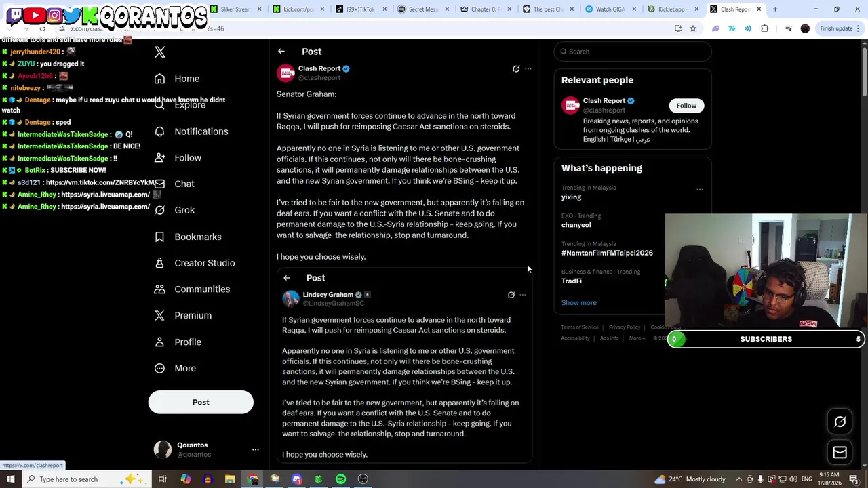Open the TradFi trending topic

click(x=572, y=281)
